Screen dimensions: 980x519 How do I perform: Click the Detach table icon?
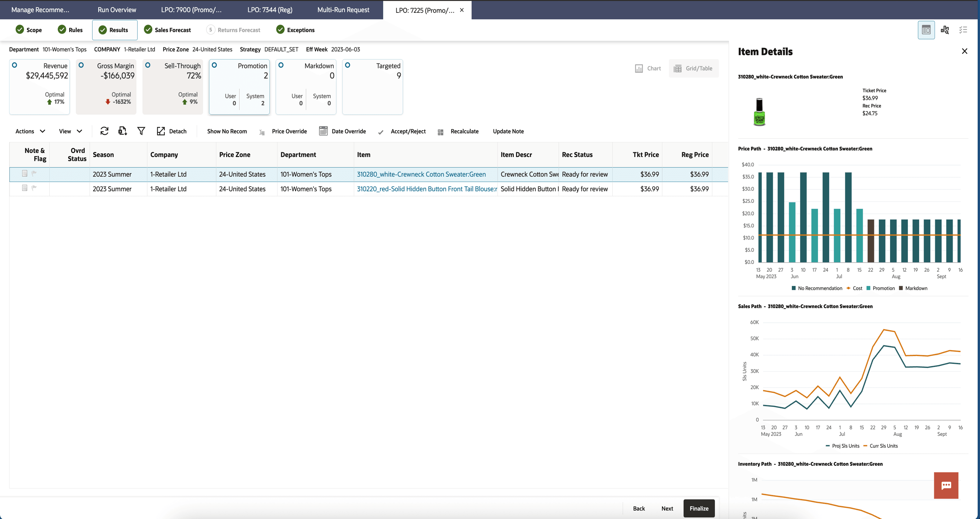pos(161,131)
